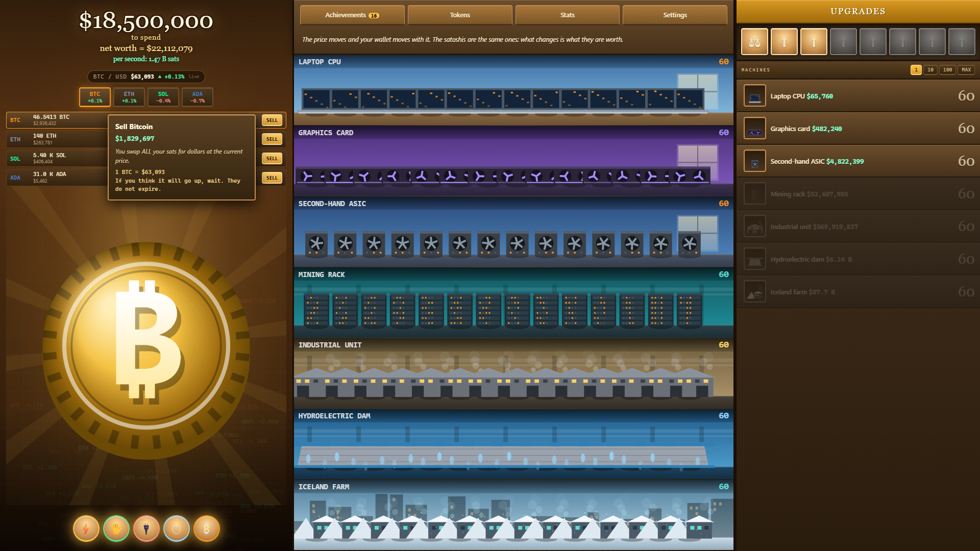This screenshot has width=980, height=551.
Task: Click the dimmed Iceland farm machine icon
Action: [755, 292]
